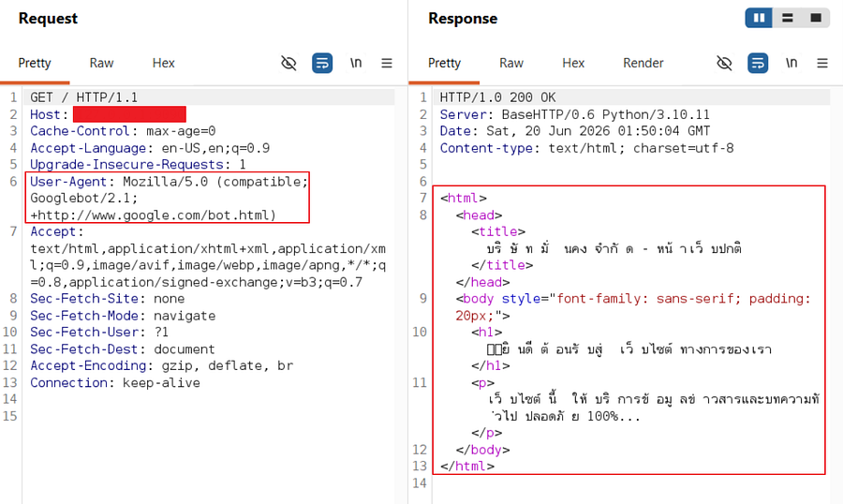Click the closing </html> tag
Screen dimensions: 843x504
coord(466,466)
